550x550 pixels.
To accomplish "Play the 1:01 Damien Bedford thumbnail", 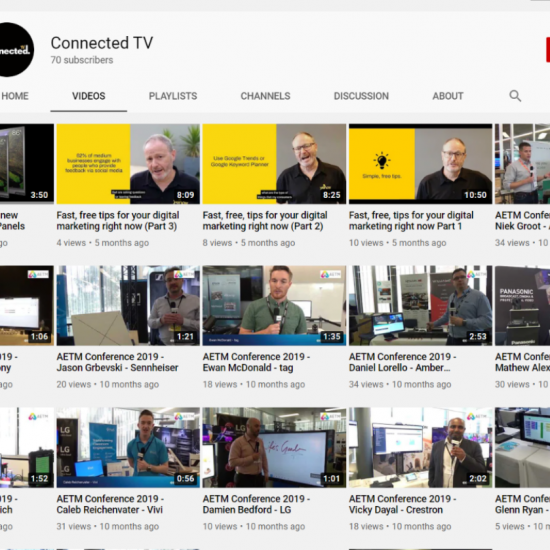I will [x=274, y=447].
